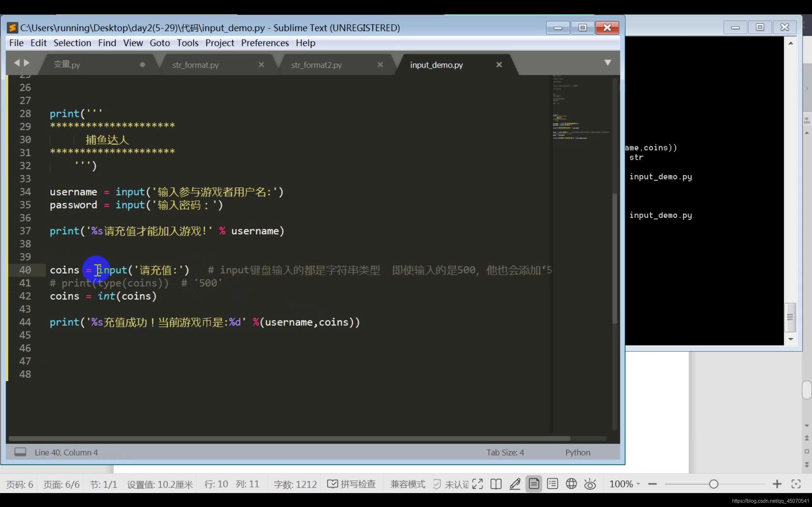This screenshot has width=812, height=507.
Task: Switch to the str_format2.py tab
Action: 316,65
